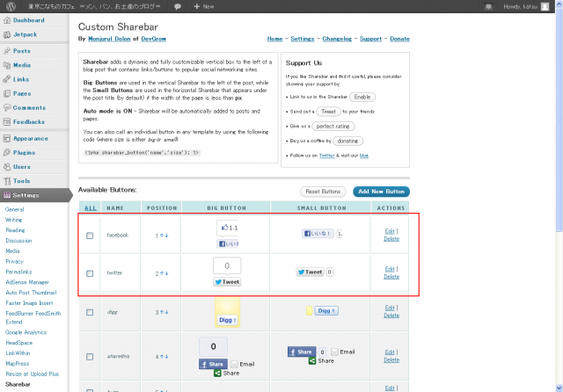This screenshot has width=563, height=392.
Task: Click position arrows in the digg row
Action: 165,312
